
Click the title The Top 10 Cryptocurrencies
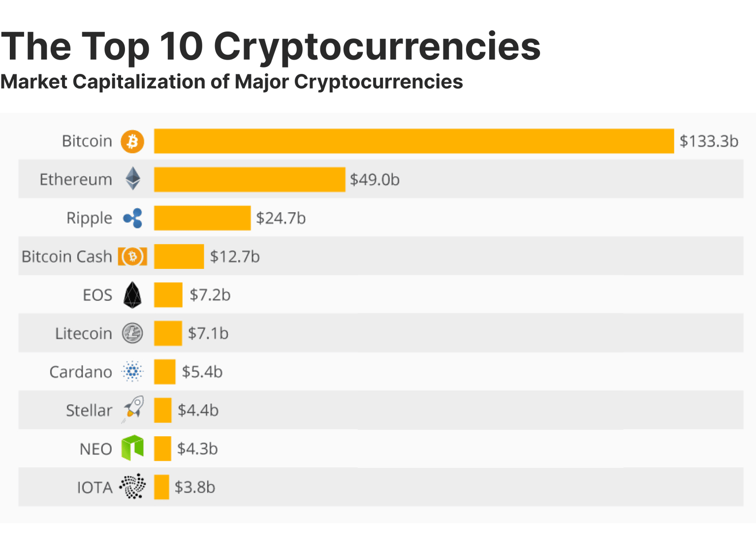(x=271, y=46)
